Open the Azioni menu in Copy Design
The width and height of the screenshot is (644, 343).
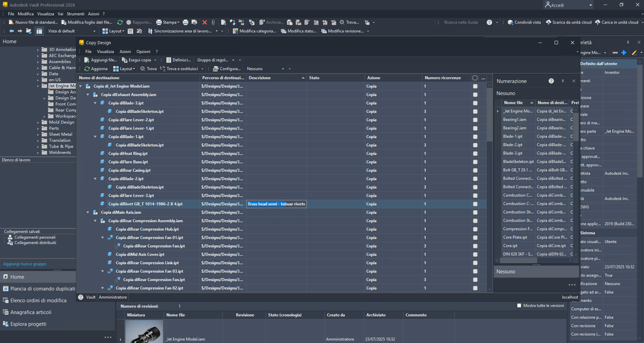[x=125, y=52]
